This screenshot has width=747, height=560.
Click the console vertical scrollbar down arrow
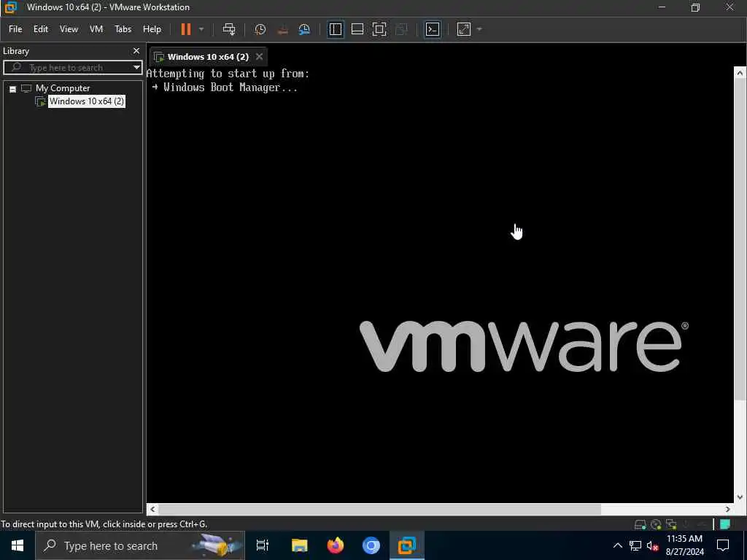click(x=740, y=497)
